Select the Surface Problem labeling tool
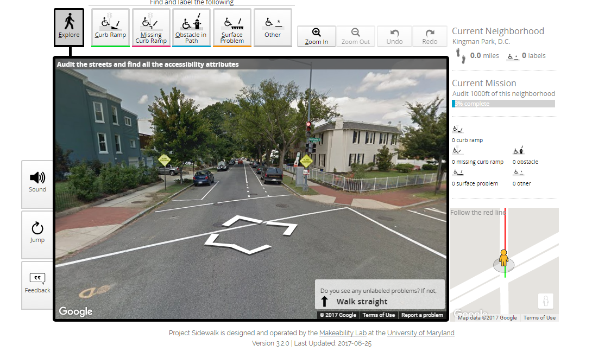This screenshot has height=364, width=611. pyautogui.click(x=232, y=27)
